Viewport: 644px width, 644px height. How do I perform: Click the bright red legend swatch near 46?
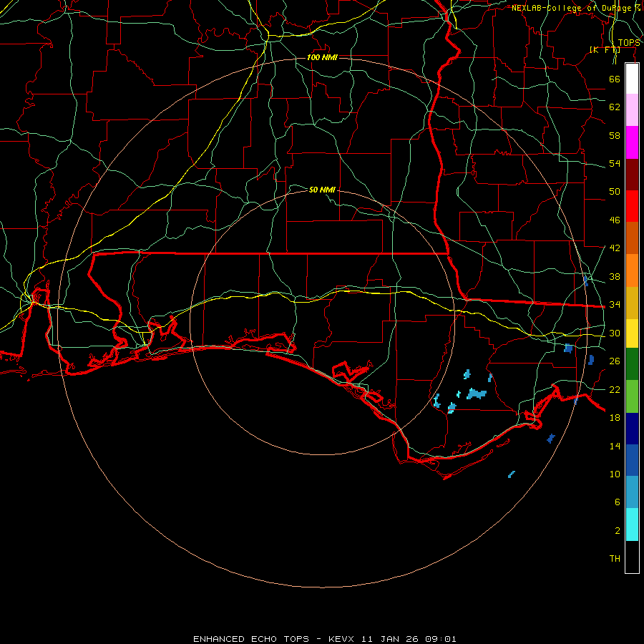pyautogui.click(x=632, y=206)
